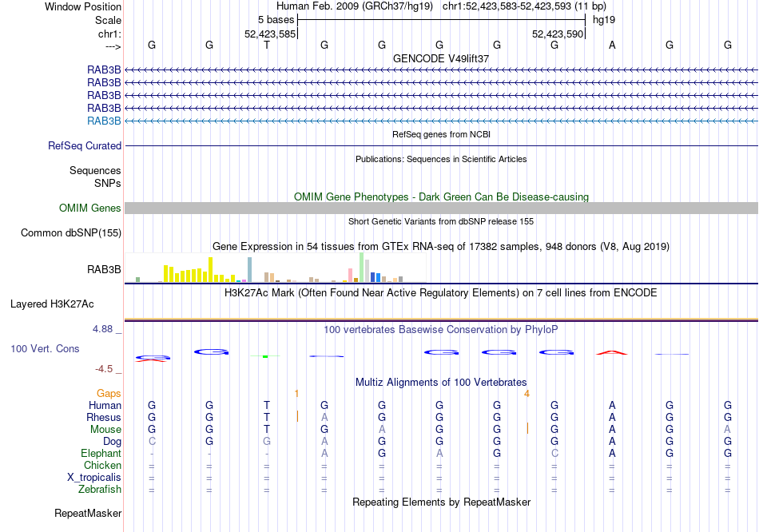Viewport: 759px width, 532px height.
Task: Open the H3K27Ac Mark track title
Action: pyautogui.click(x=441, y=293)
